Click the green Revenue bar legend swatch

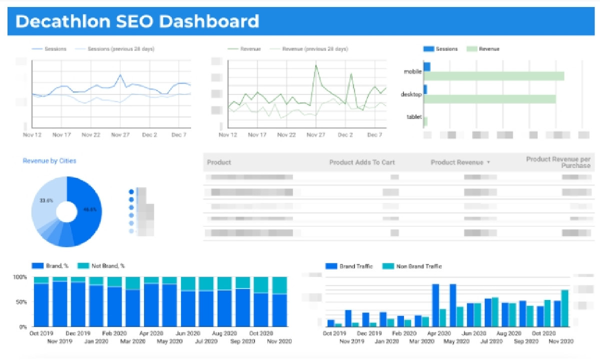coord(471,49)
